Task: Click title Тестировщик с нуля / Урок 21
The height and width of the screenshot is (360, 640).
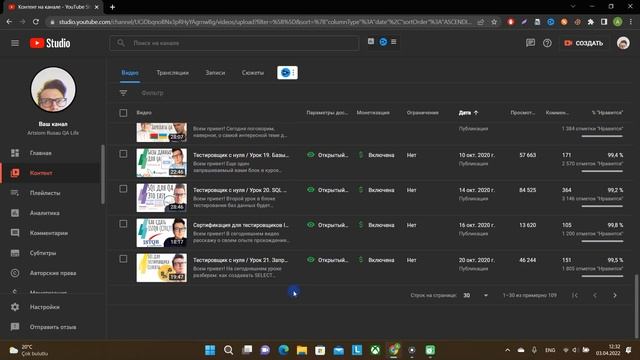Action: coord(240,260)
